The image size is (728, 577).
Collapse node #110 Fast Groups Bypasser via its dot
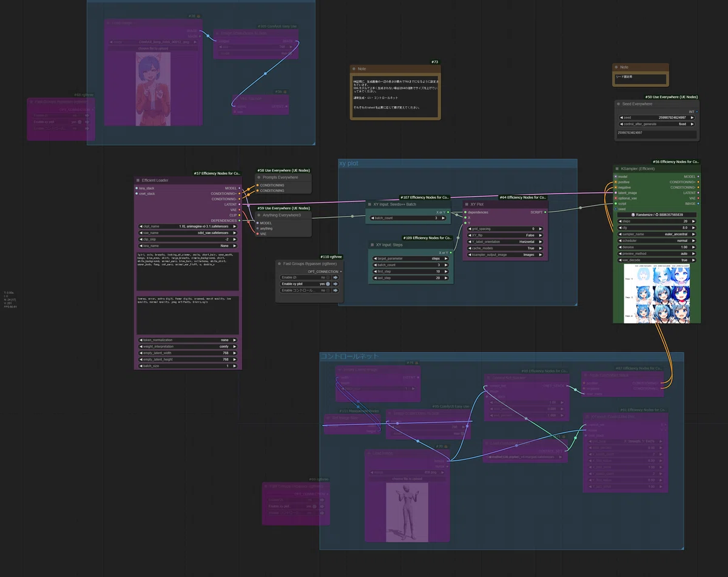(x=279, y=263)
